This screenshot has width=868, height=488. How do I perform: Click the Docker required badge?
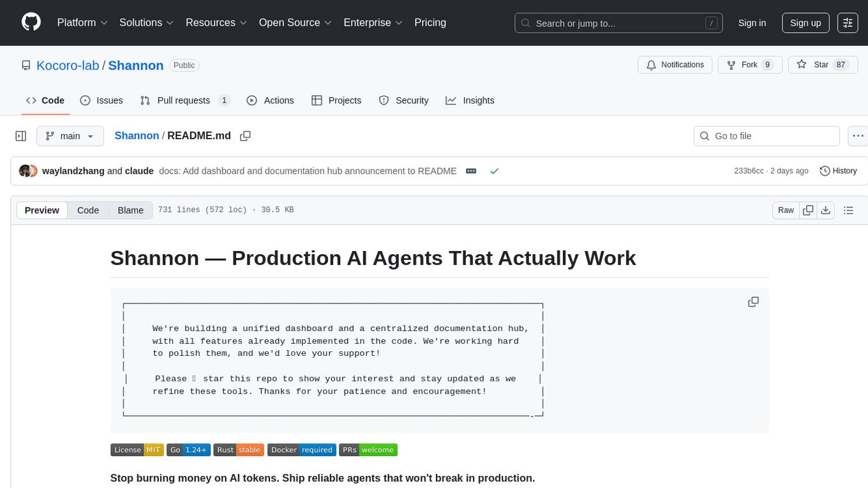click(301, 450)
